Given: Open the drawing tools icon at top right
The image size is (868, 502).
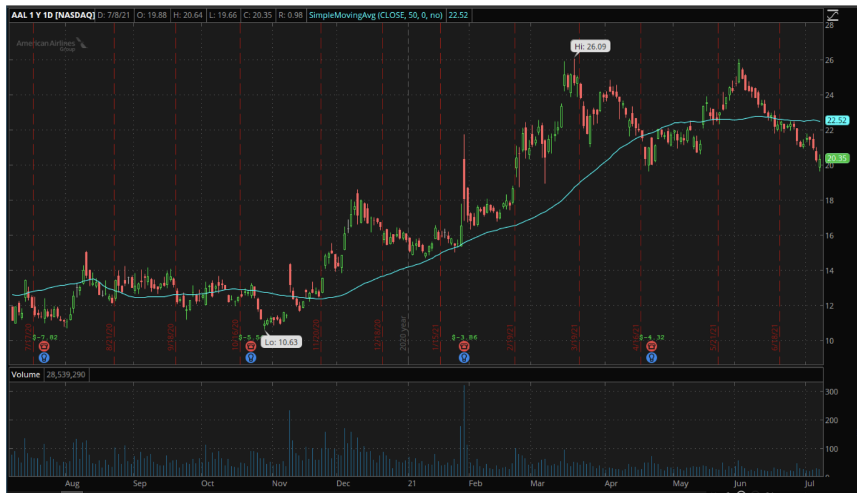Looking at the screenshot, I should pyautogui.click(x=832, y=15).
